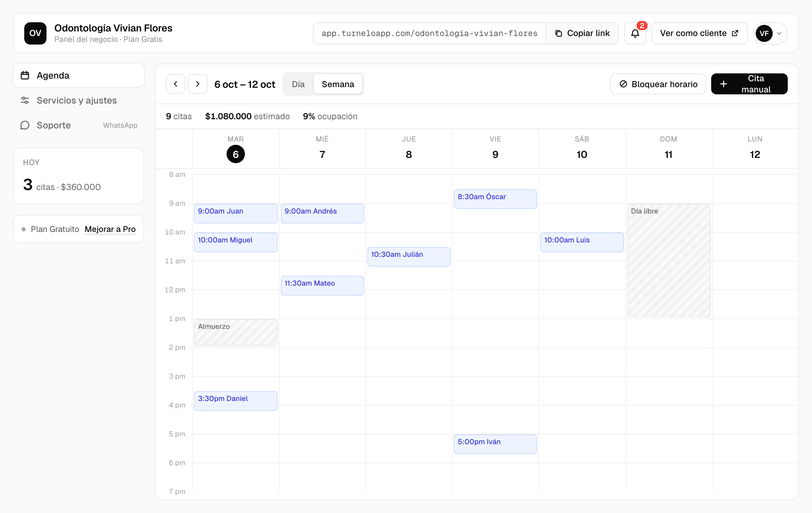812x513 pixels.
Task: Open the 9:00am Juan appointment
Action: [235, 213]
